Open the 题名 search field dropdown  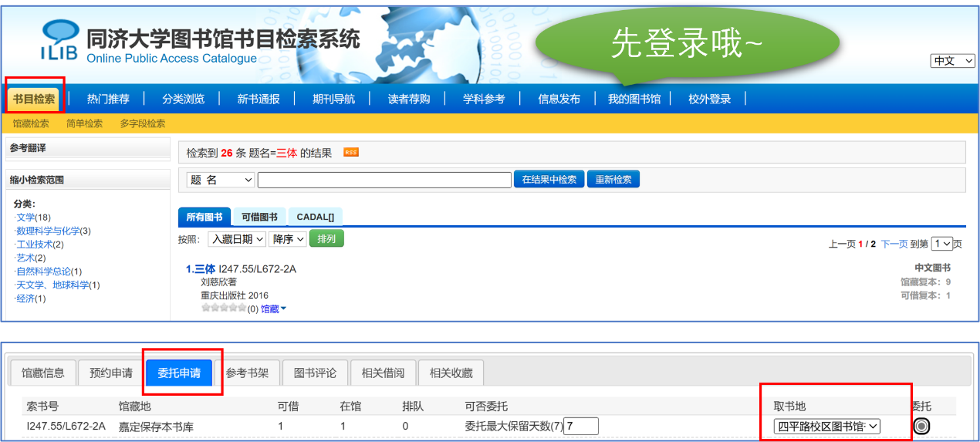point(221,180)
